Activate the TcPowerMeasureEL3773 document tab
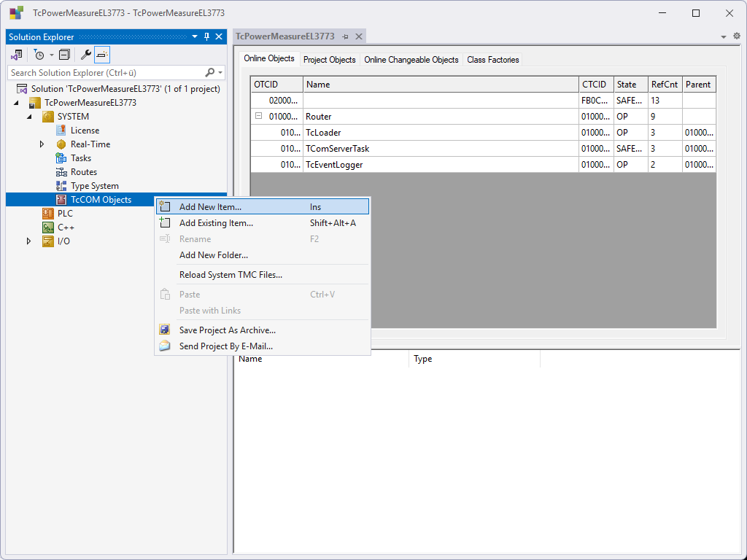Screen dimensions: 747x560 pyautogui.click(x=285, y=36)
